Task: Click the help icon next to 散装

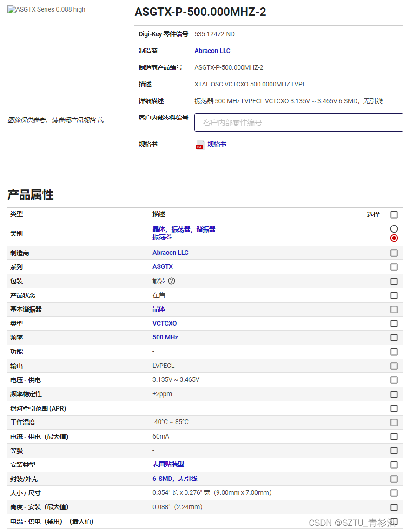Action: 172,281
